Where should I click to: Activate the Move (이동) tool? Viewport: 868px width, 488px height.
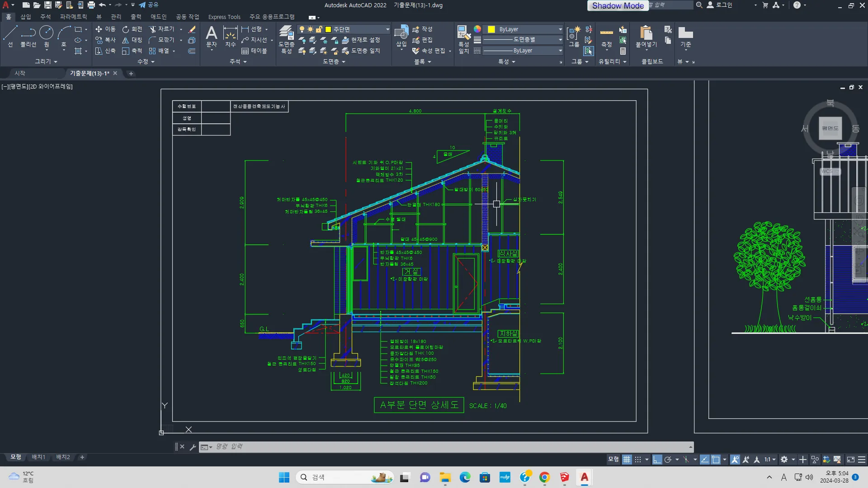105,29
